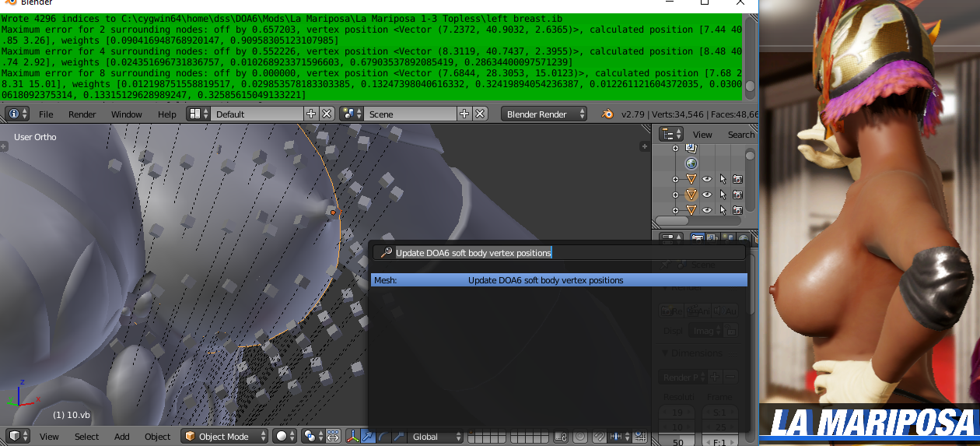Screen dimensions: 980x446
Task: Select the translate manipulator arrow icon
Action: 368,437
